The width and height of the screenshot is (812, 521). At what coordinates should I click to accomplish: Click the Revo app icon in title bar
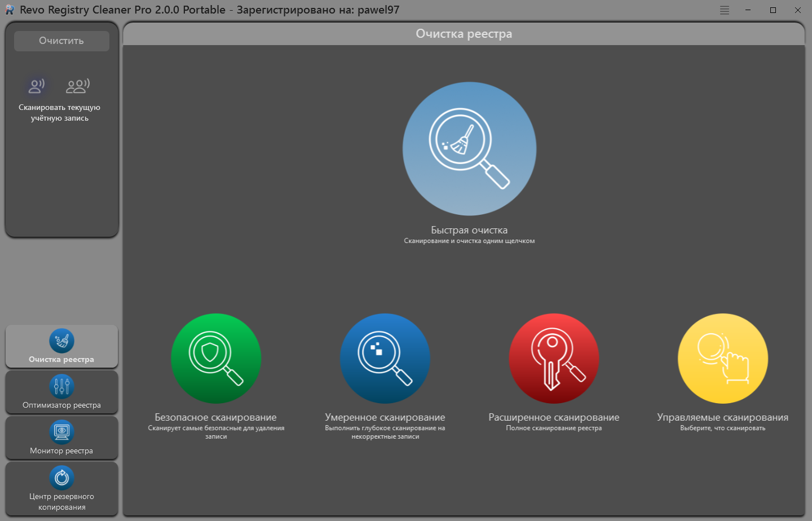[10, 10]
